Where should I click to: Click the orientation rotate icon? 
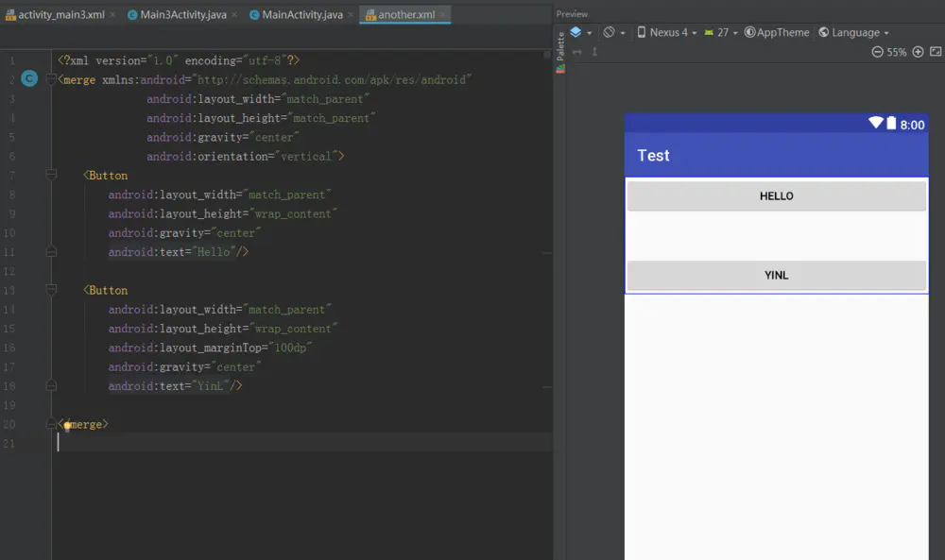(610, 32)
